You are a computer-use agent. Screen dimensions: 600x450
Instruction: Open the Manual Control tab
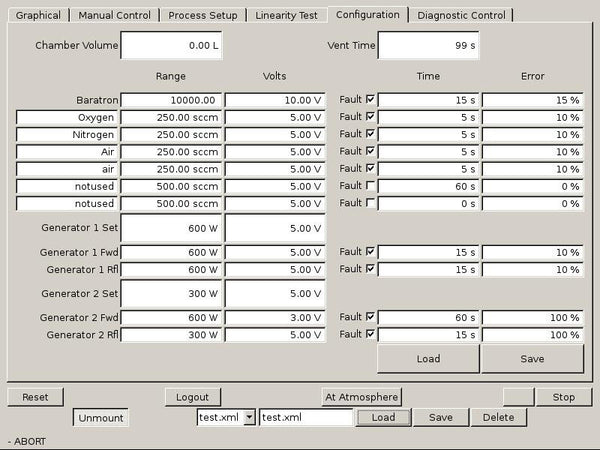115,15
